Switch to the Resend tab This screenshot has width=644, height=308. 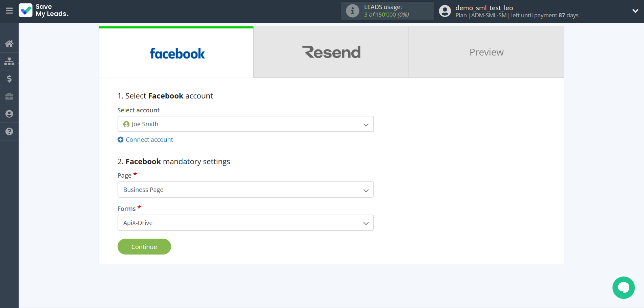pyautogui.click(x=331, y=52)
